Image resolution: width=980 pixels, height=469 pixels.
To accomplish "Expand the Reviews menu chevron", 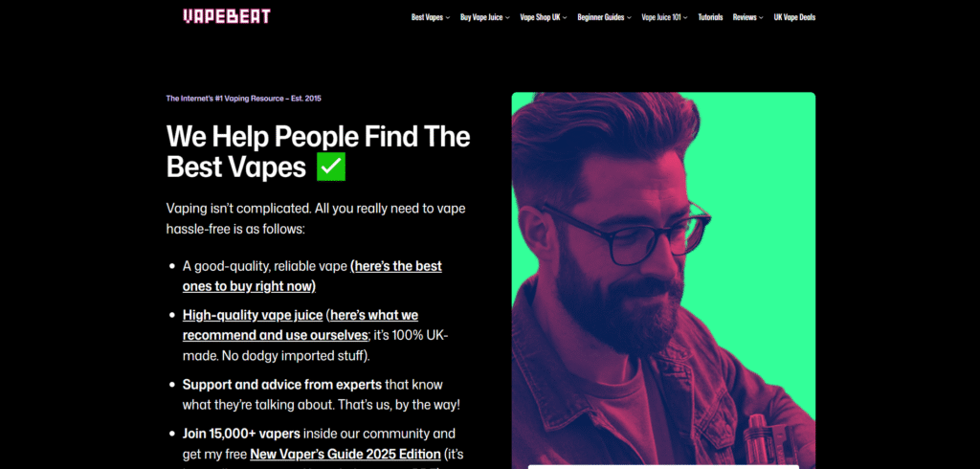I will [761, 17].
